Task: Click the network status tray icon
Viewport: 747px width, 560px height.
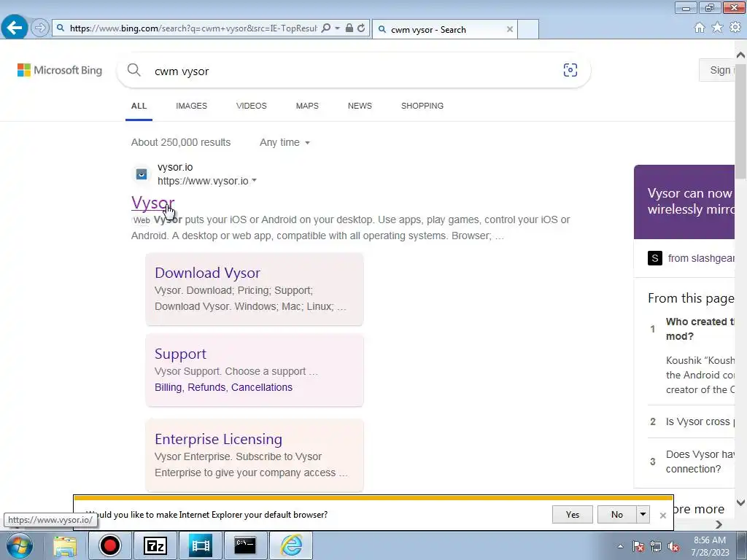Action: pyautogui.click(x=656, y=546)
